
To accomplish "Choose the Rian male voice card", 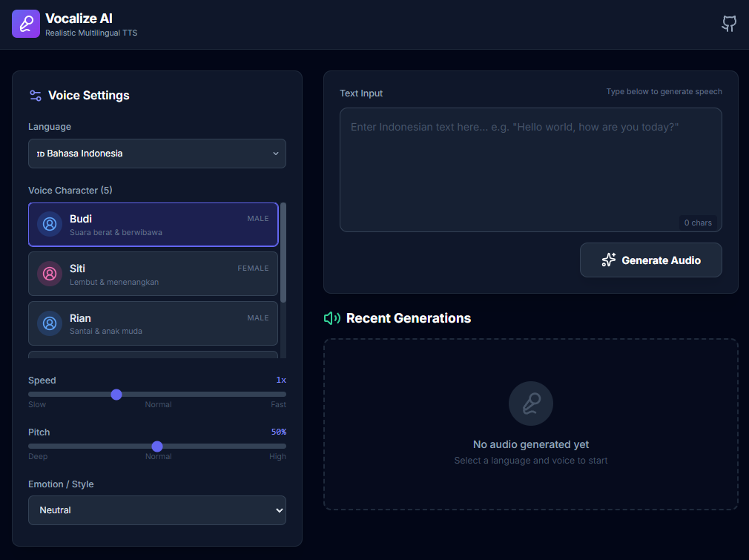I will 153,323.
